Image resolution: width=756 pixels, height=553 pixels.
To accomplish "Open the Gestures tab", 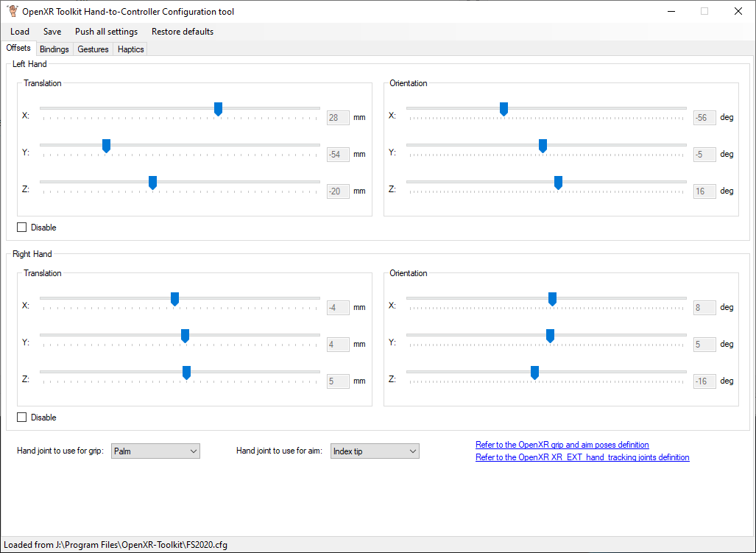I will 93,49.
